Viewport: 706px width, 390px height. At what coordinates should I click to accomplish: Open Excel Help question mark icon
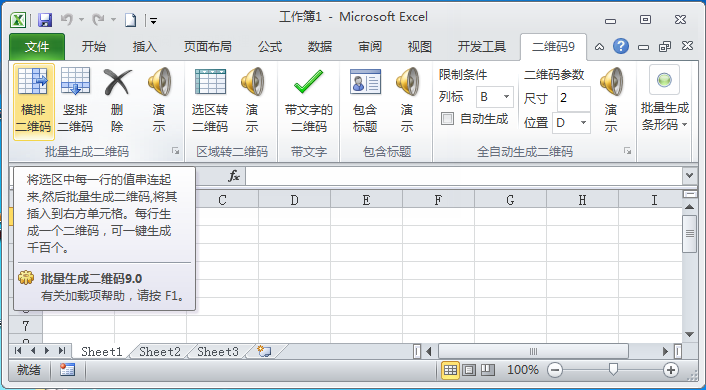click(x=621, y=46)
